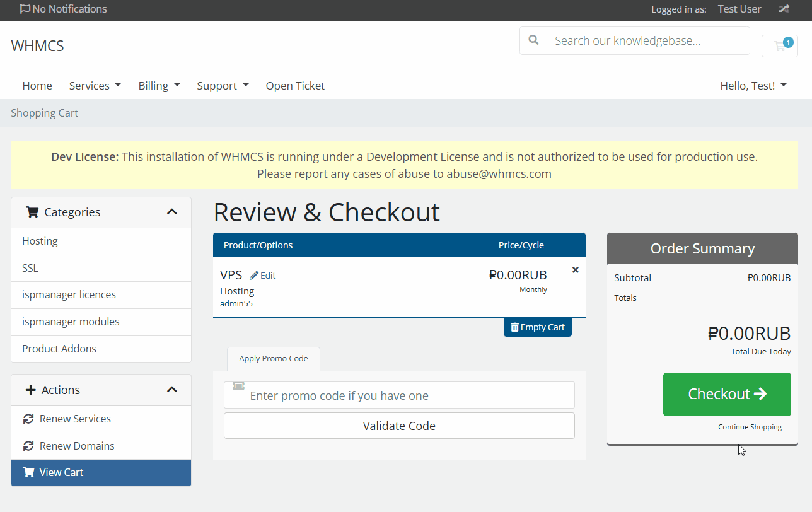Open the Open Ticket menu item

[295, 86]
